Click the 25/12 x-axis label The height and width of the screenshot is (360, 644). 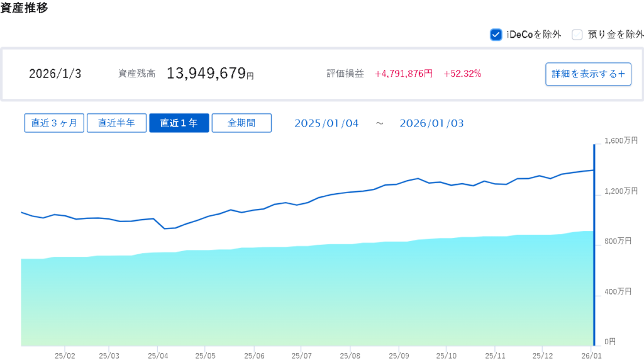point(543,355)
